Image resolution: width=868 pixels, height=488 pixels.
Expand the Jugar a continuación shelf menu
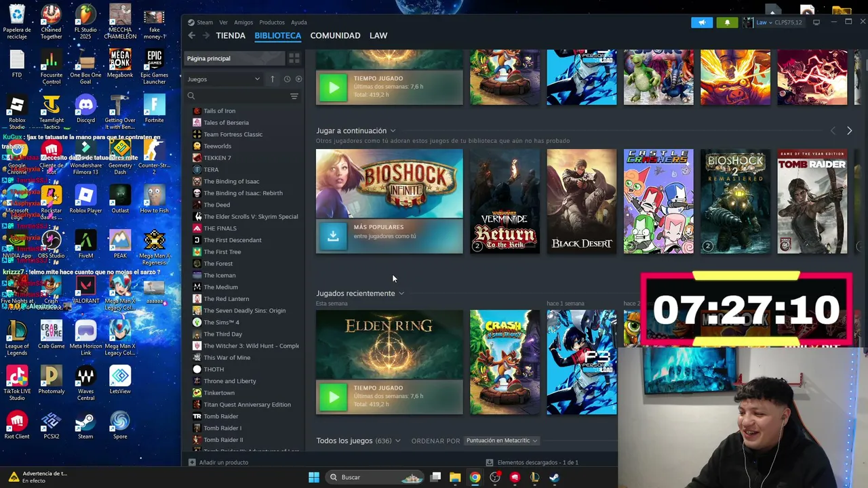[x=393, y=131]
